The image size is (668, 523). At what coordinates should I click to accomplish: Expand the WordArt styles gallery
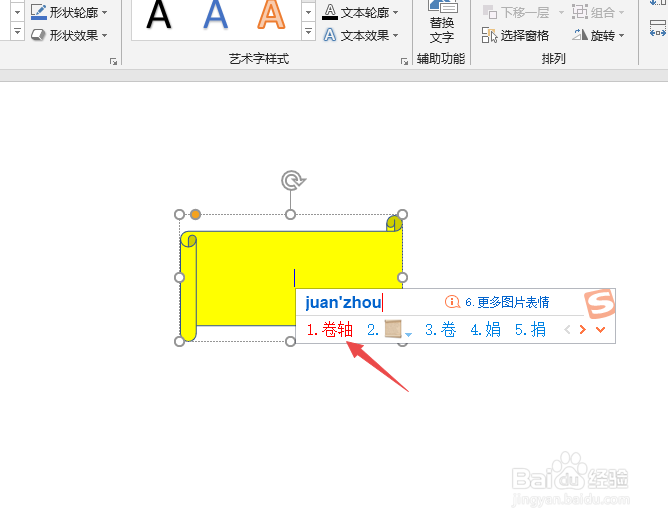[308, 32]
